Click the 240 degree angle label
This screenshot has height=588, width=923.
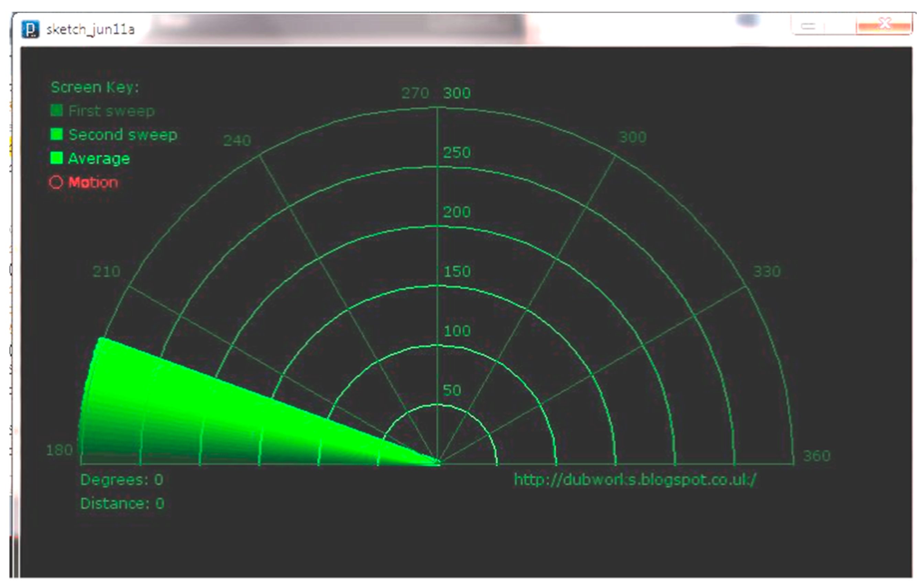coord(237,141)
